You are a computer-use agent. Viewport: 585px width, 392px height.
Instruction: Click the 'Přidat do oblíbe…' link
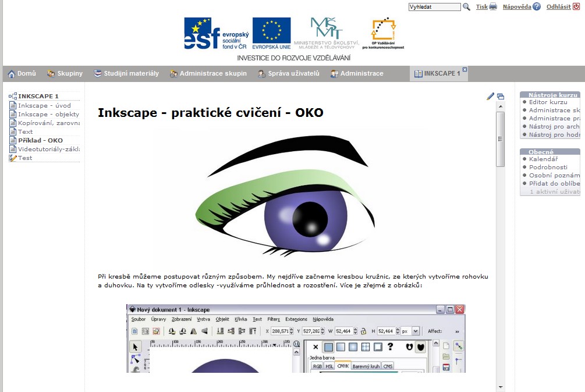click(554, 183)
